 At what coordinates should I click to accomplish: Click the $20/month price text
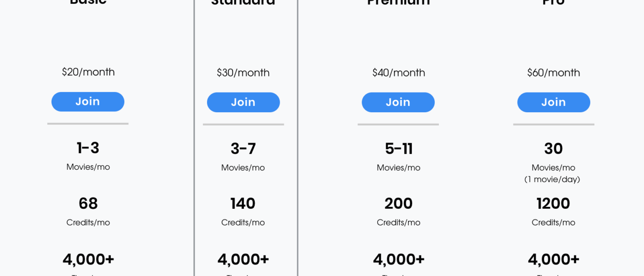click(x=88, y=72)
